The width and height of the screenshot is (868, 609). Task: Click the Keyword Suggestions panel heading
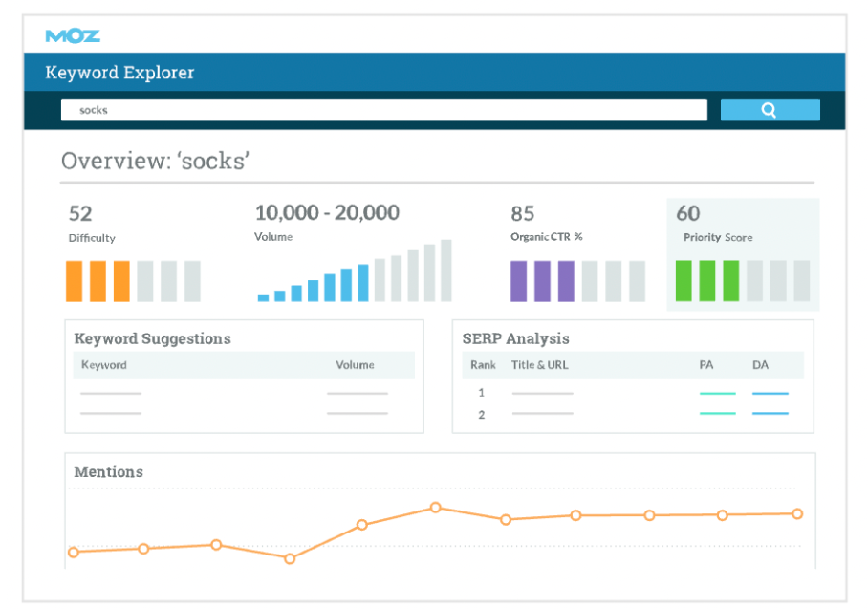[152, 338]
